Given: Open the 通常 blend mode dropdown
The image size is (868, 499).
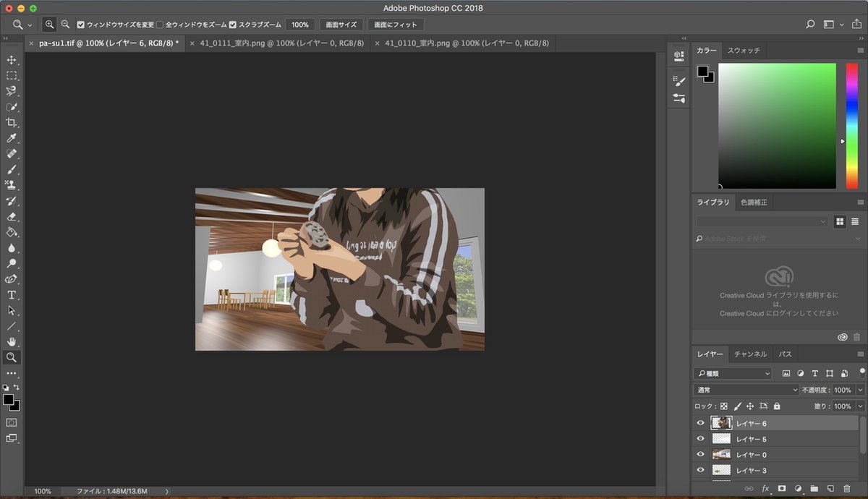Looking at the screenshot, I should tap(746, 390).
